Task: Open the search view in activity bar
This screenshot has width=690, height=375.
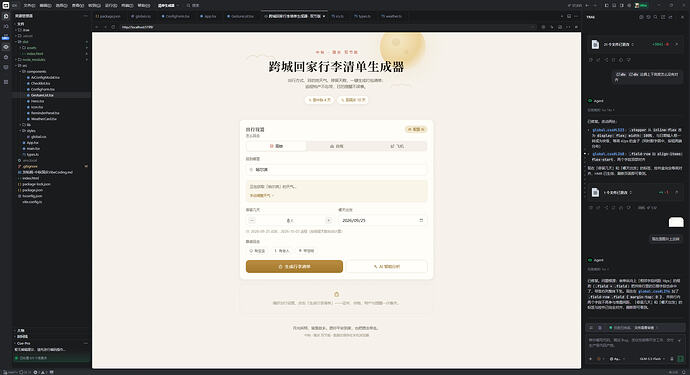Action: pyautogui.click(x=6, y=26)
